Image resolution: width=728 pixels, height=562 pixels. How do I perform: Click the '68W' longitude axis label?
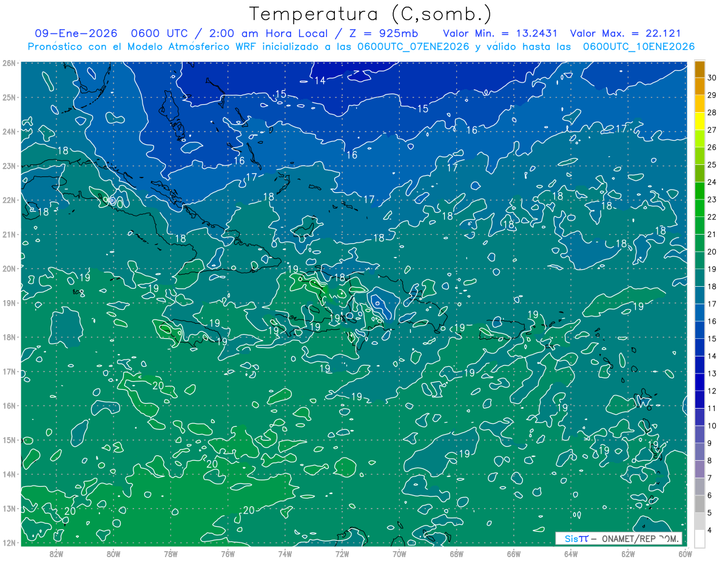pyautogui.click(x=456, y=554)
